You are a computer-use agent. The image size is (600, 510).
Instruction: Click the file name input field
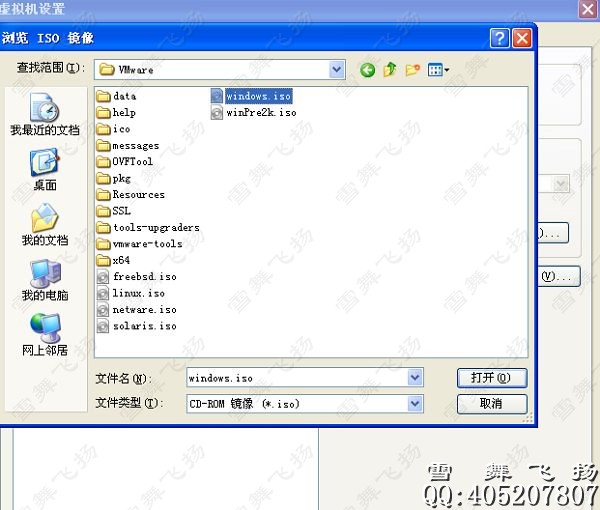tap(296, 378)
